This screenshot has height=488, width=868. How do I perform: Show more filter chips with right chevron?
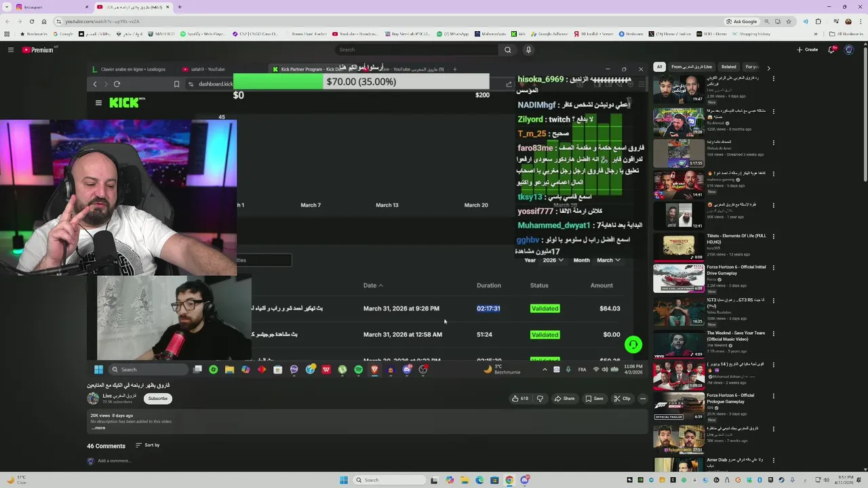(768, 67)
